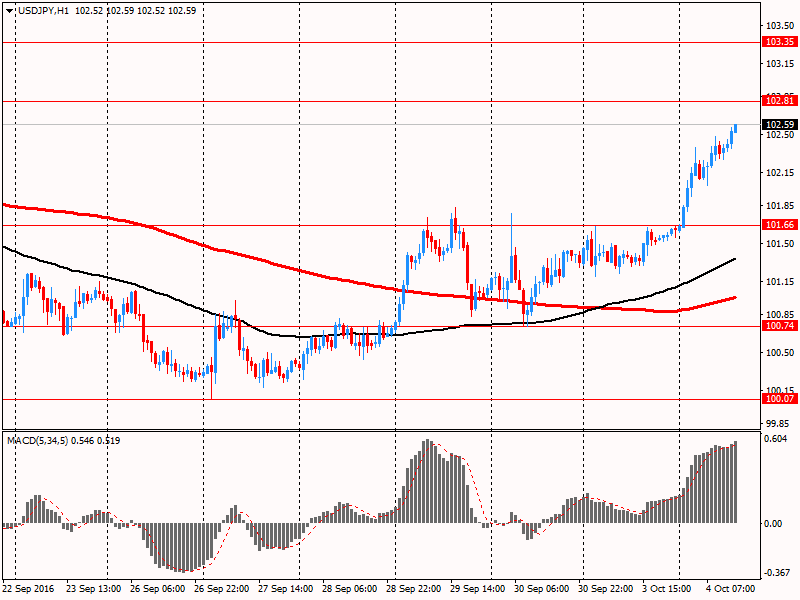Viewport: 800px width, 600px height.
Task: Select the MACD(5,34,5) indicator label
Action: pyautogui.click(x=37, y=440)
